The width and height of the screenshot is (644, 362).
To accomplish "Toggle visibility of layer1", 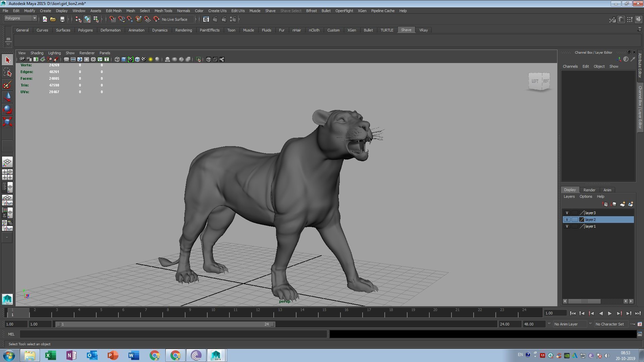I will coord(567,226).
